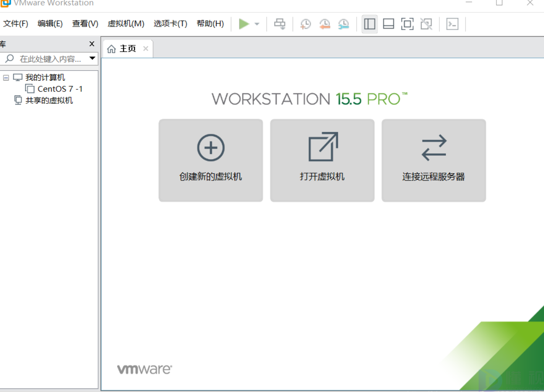Collapse the 我的计算机 tree node
The height and width of the screenshot is (392, 544).
click(x=6, y=78)
